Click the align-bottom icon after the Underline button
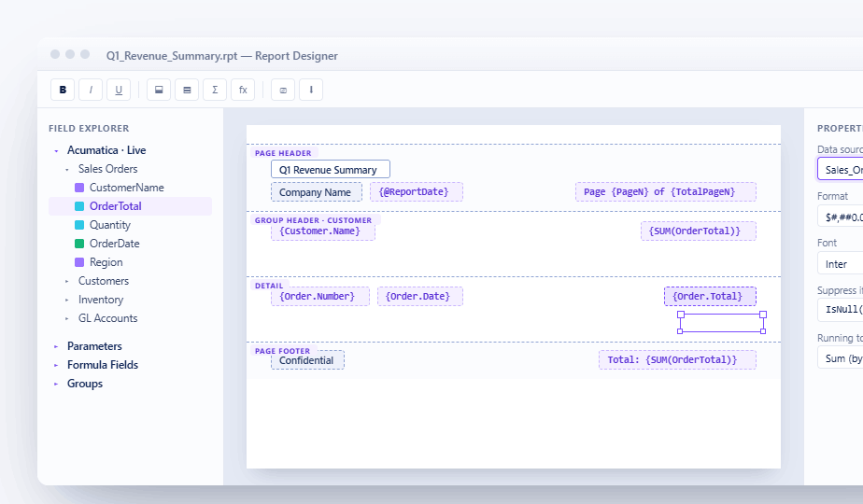Viewport: 863px width, 504px height. (159, 90)
